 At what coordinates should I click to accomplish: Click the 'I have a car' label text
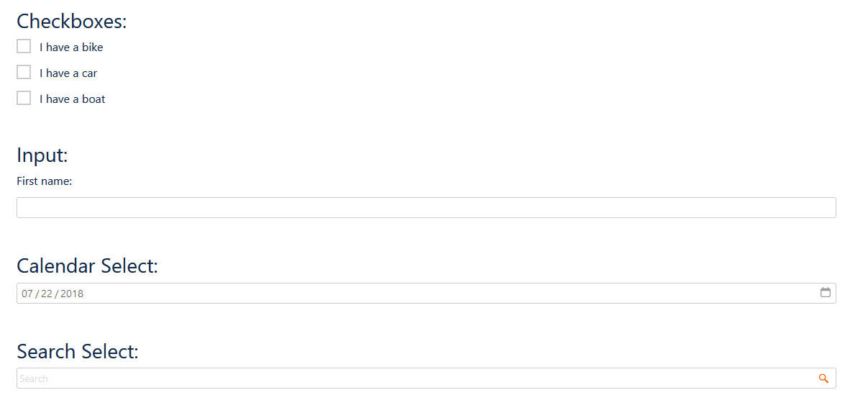tap(68, 73)
